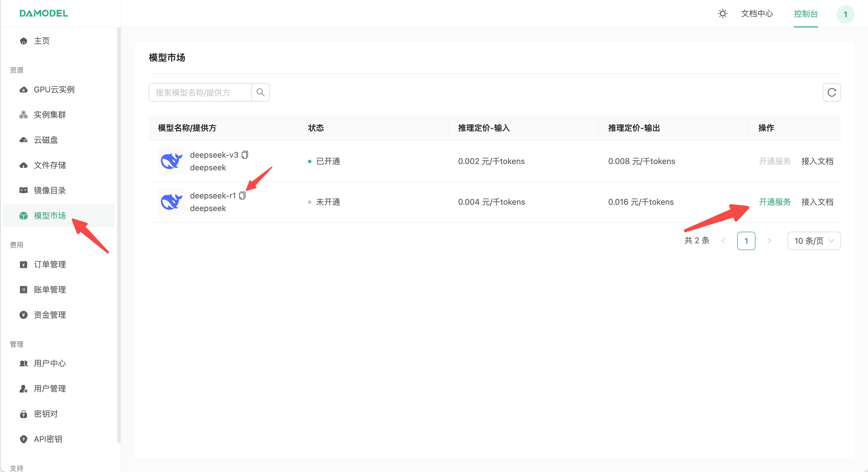Click the 模型市场 cube icon
Viewport: 868px width, 472px height.
coord(23,216)
